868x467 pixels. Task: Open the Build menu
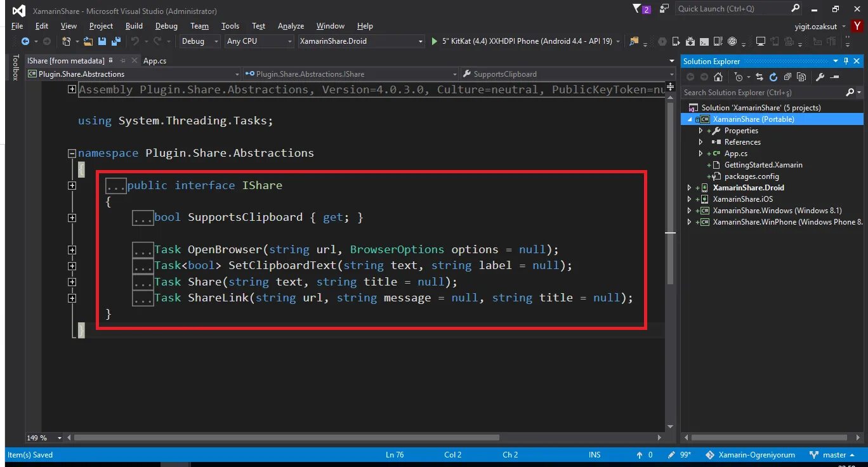click(x=134, y=26)
